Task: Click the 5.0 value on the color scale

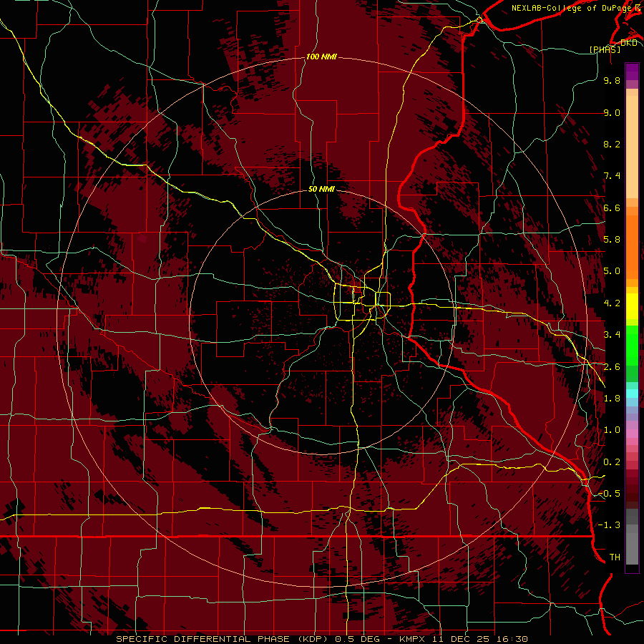Action: coord(612,271)
